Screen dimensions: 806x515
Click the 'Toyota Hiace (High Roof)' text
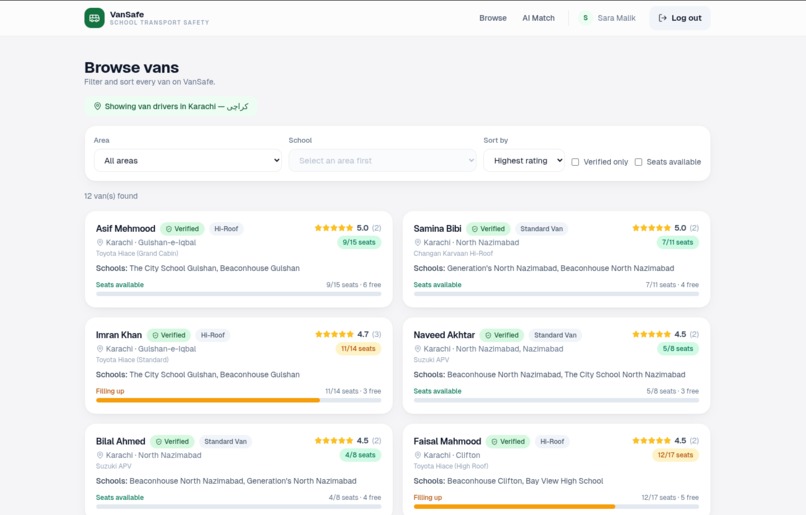tap(451, 466)
